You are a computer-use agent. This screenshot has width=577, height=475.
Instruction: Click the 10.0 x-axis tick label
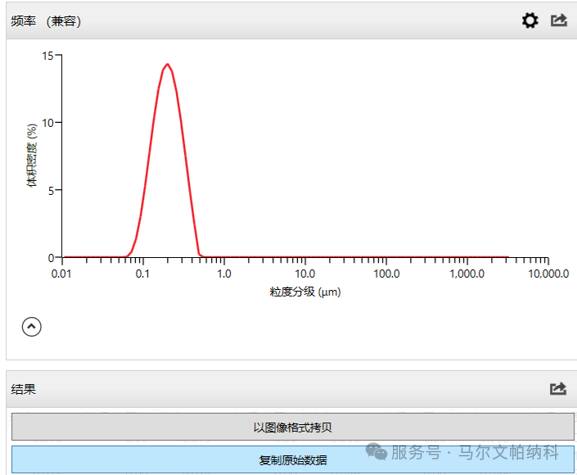coord(305,274)
